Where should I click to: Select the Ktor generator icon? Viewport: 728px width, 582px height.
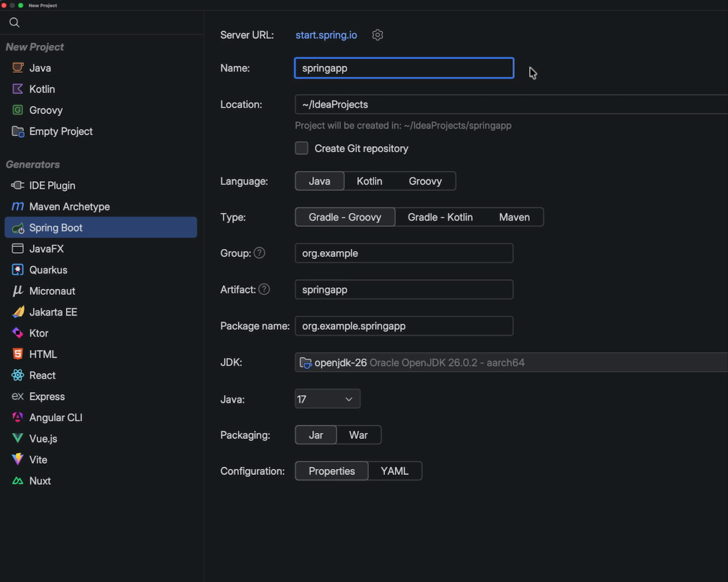tap(18, 333)
